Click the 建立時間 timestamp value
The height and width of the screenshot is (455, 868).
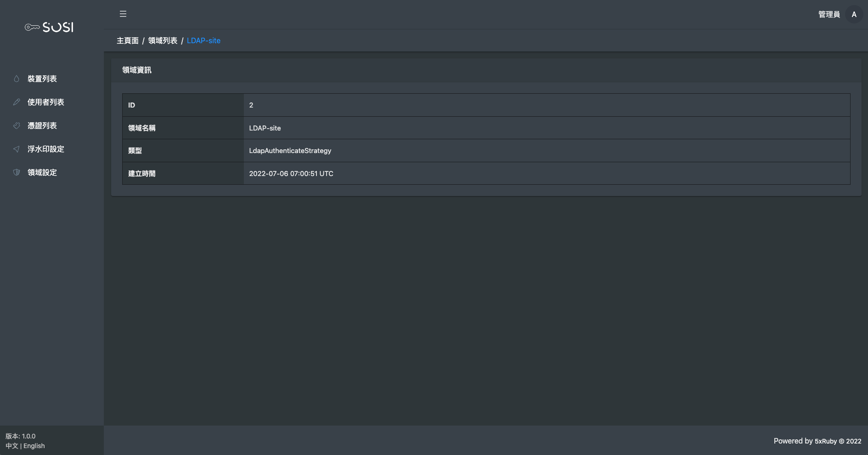coord(291,174)
